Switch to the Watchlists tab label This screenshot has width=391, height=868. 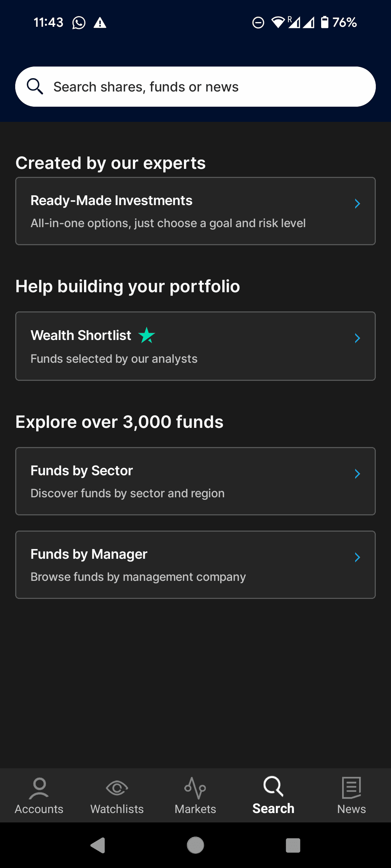117,809
